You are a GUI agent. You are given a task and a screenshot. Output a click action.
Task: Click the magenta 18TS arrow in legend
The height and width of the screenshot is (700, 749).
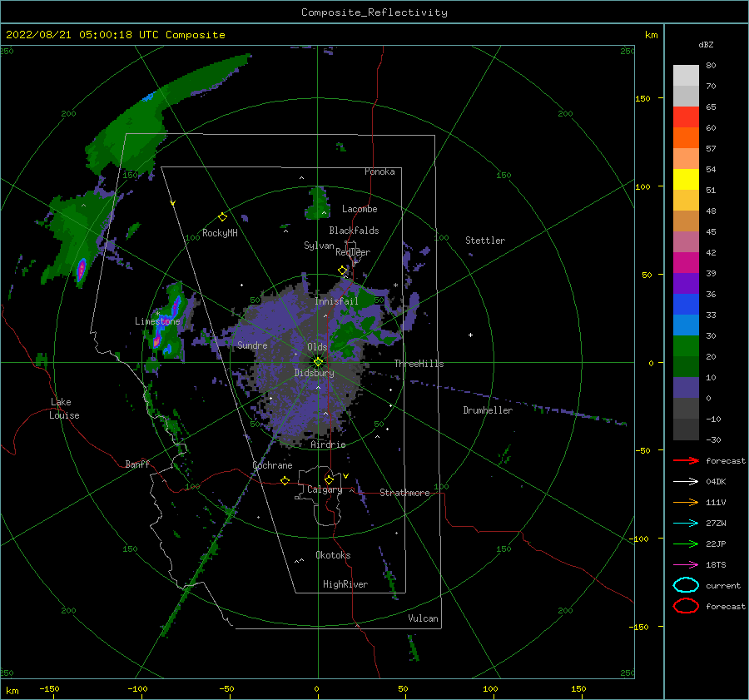[686, 565]
